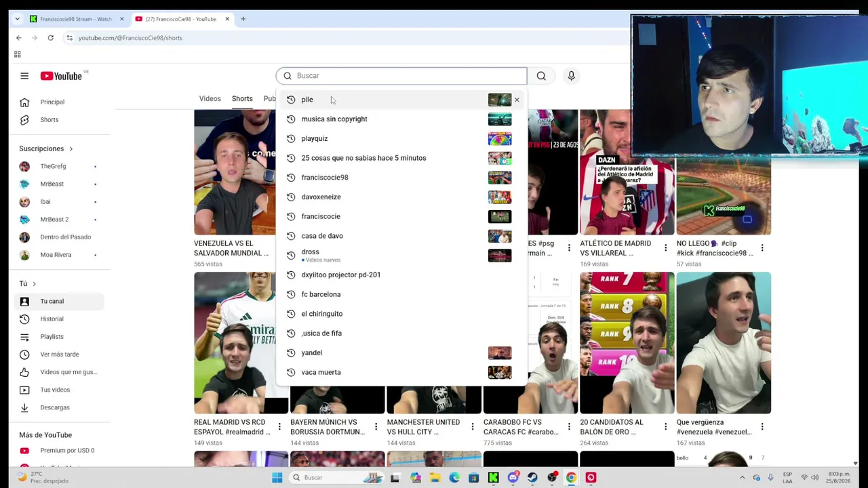
Task: Select the "vaca muerta" suggestion
Action: 401,372
